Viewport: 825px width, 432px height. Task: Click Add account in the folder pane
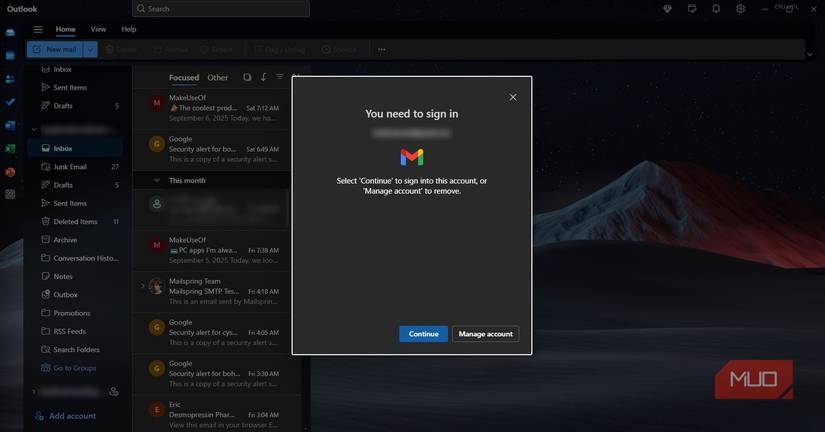(66, 416)
